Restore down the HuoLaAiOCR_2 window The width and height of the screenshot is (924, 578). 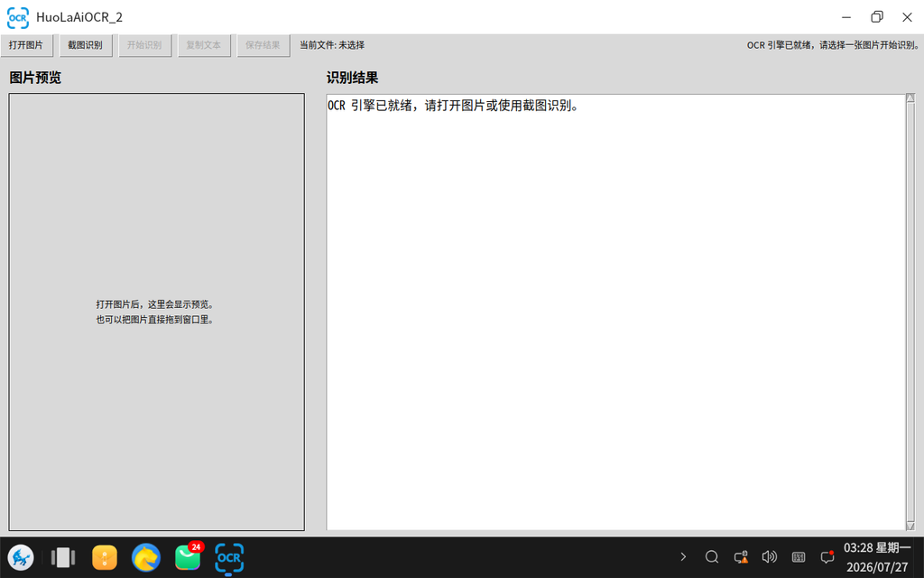tap(877, 17)
